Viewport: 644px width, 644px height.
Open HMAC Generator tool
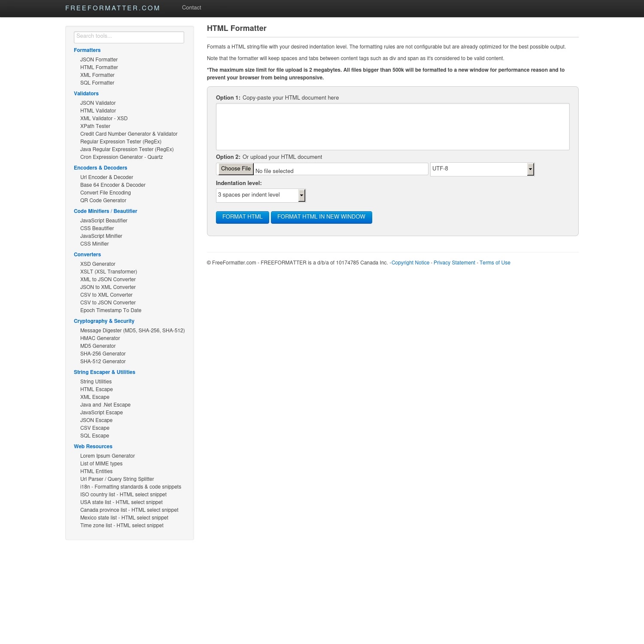coord(100,338)
